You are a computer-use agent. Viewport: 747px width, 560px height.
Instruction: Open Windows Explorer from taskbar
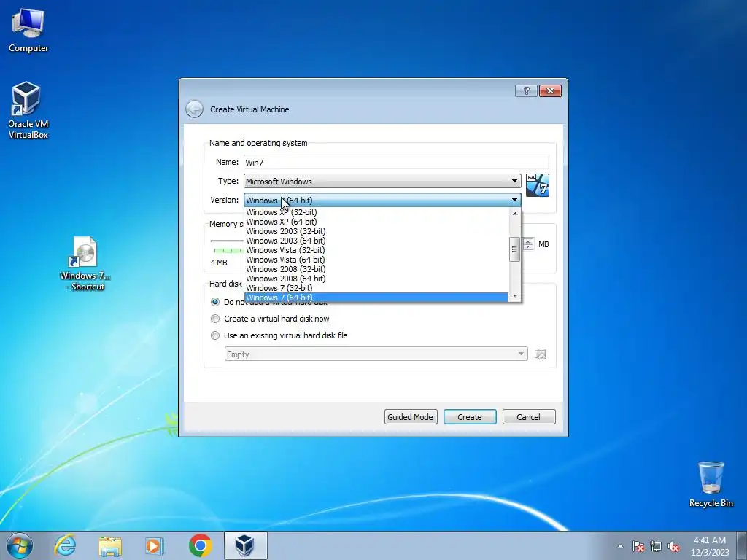click(x=110, y=545)
